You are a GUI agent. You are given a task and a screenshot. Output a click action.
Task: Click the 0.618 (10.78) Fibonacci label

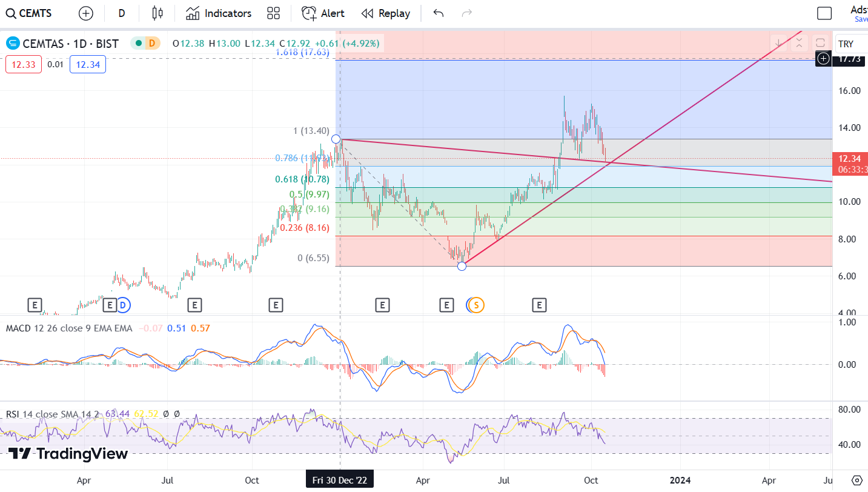301,179
